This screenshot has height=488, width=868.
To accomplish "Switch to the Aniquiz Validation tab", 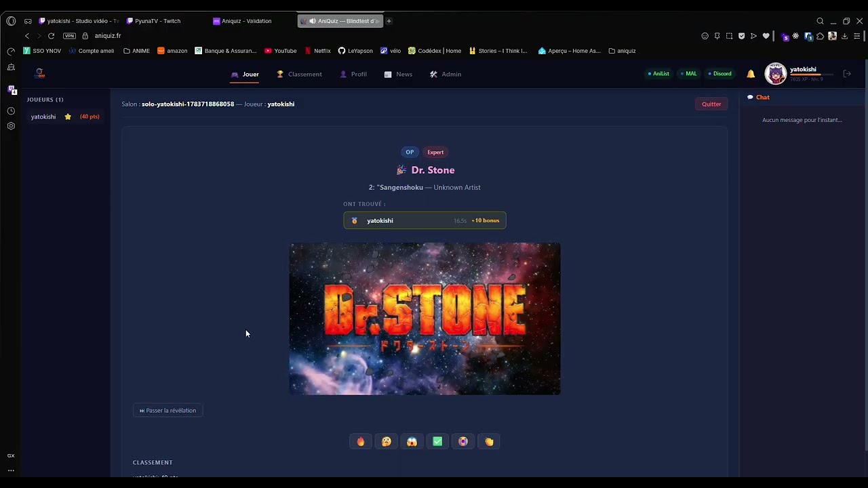I will pyautogui.click(x=252, y=21).
